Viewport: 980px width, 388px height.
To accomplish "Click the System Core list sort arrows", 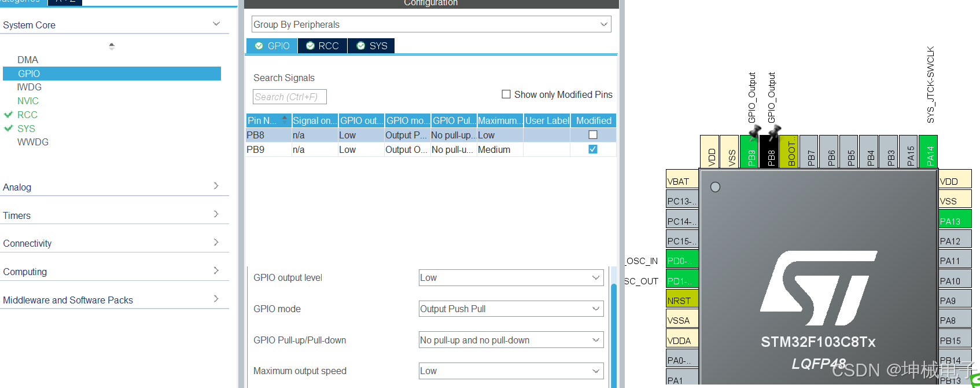I will click(112, 46).
